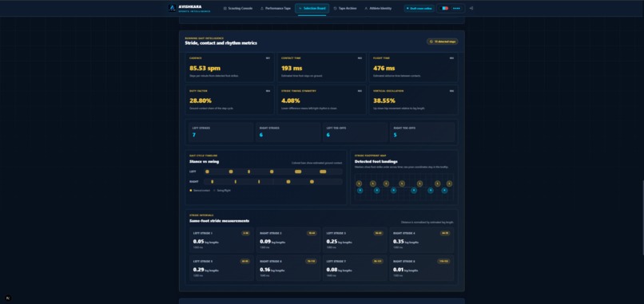Click the Right Strikes count 6
Viewport: 644px width, 304px height.
[x=260, y=135]
